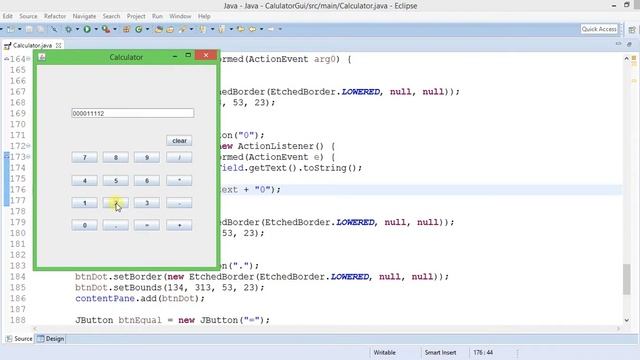Click the editor vertical scrollbar thumb

pyautogui.click(x=627, y=279)
